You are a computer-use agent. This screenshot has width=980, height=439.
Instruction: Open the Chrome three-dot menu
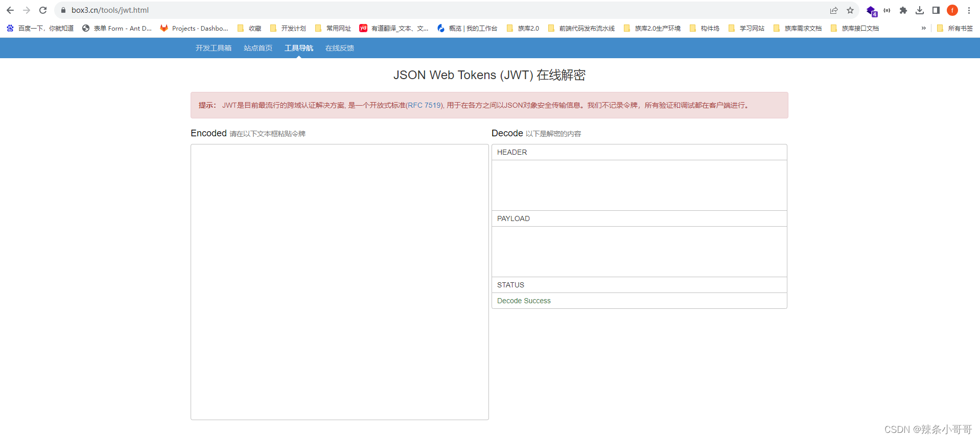969,10
